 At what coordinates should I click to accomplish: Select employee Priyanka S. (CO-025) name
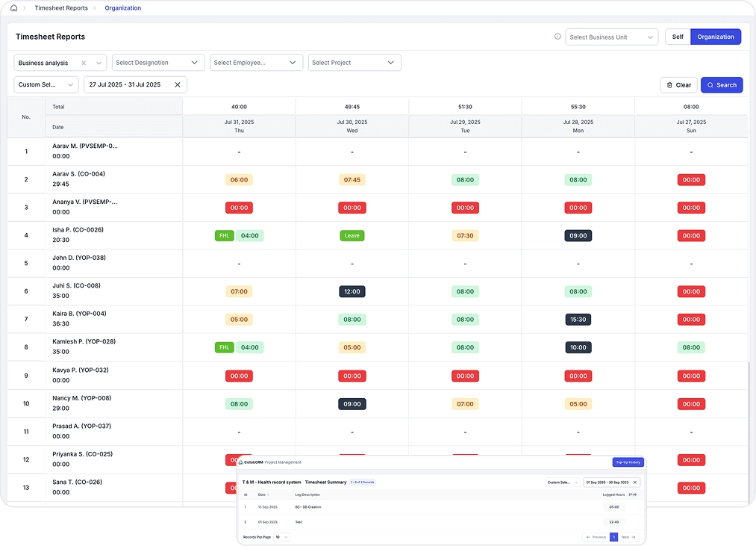pos(82,454)
